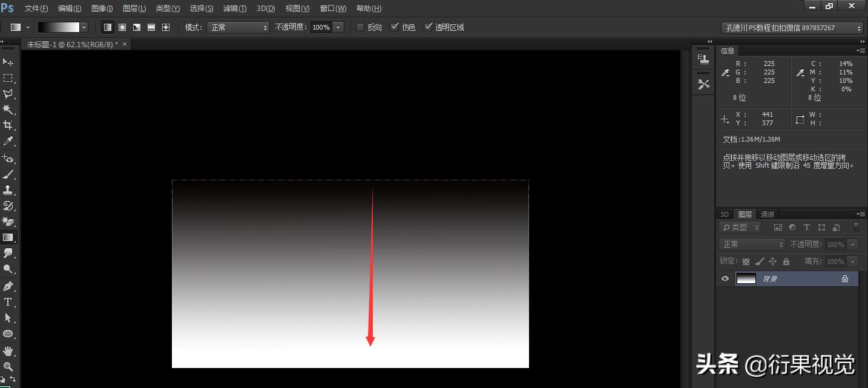868x388 pixels.
Task: Enable the 反向 (Reverse) checkbox
Action: coord(360,27)
